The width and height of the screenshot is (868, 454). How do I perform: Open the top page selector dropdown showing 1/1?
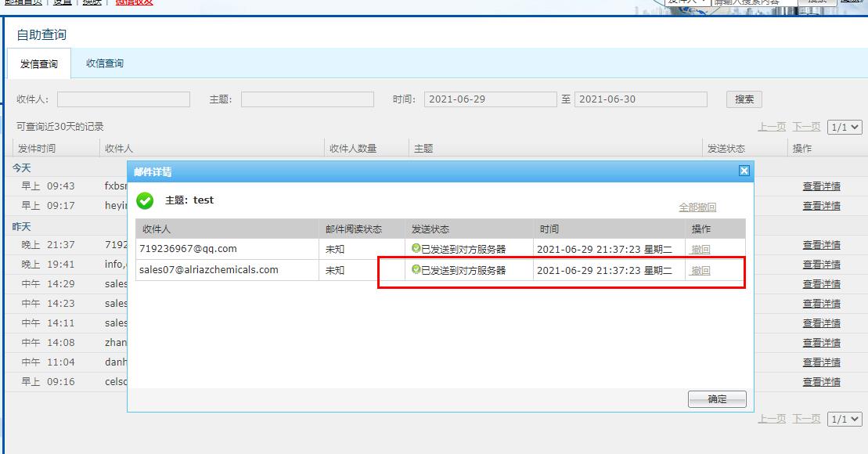click(845, 126)
